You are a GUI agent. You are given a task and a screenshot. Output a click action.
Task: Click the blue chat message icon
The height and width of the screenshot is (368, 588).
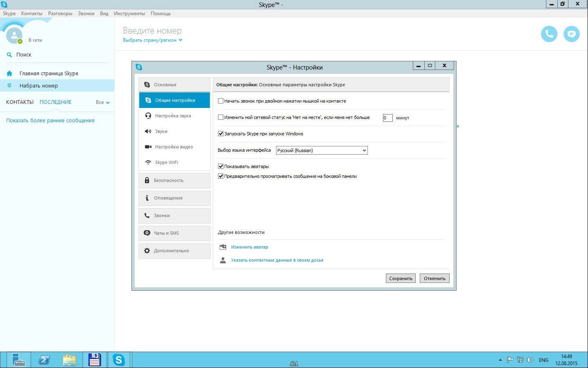[571, 34]
